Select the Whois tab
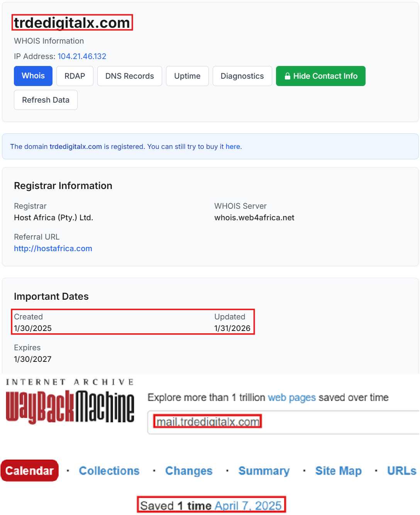This screenshot has width=420, height=515. click(33, 76)
